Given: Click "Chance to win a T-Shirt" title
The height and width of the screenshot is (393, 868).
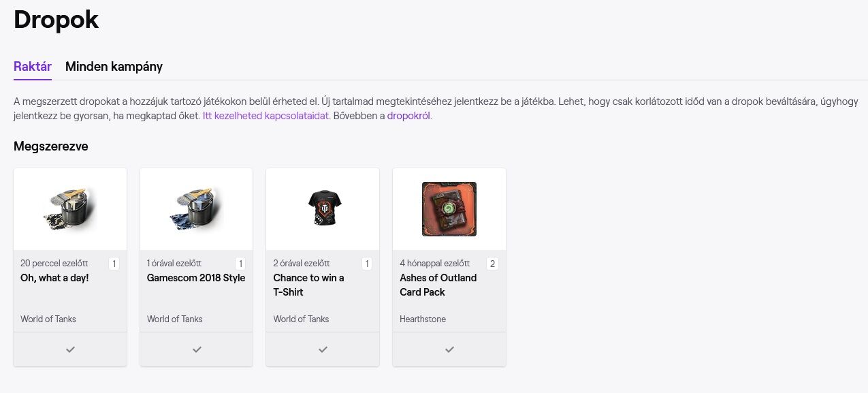Looking at the screenshot, I should (x=308, y=285).
